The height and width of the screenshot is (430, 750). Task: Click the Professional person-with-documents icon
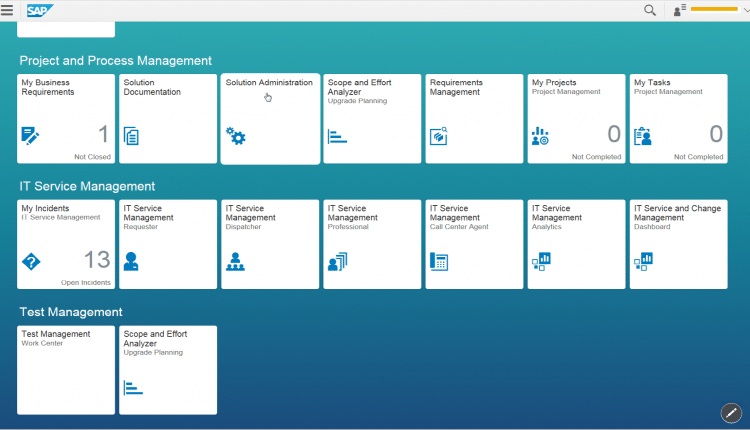(x=338, y=262)
